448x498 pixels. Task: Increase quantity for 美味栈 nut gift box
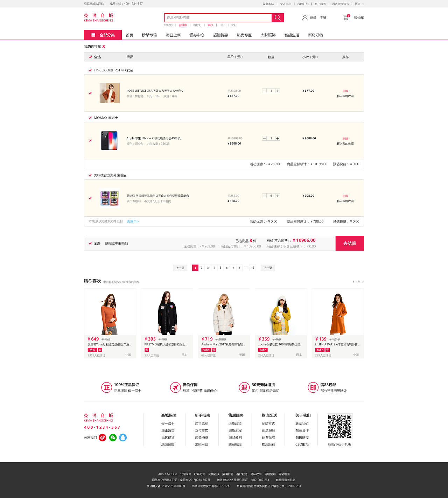[278, 196]
